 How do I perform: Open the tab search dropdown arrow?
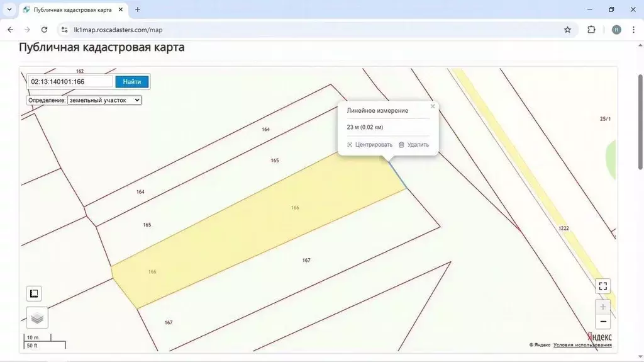pos(9,9)
